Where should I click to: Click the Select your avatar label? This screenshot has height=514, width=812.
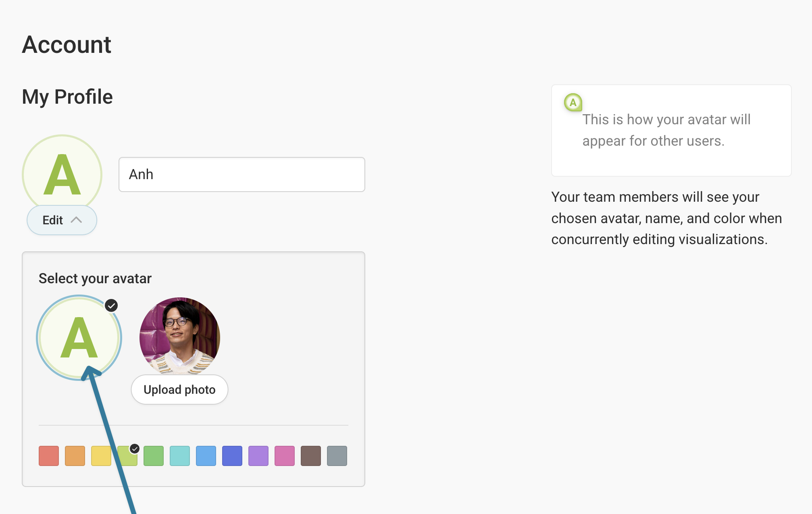95,278
